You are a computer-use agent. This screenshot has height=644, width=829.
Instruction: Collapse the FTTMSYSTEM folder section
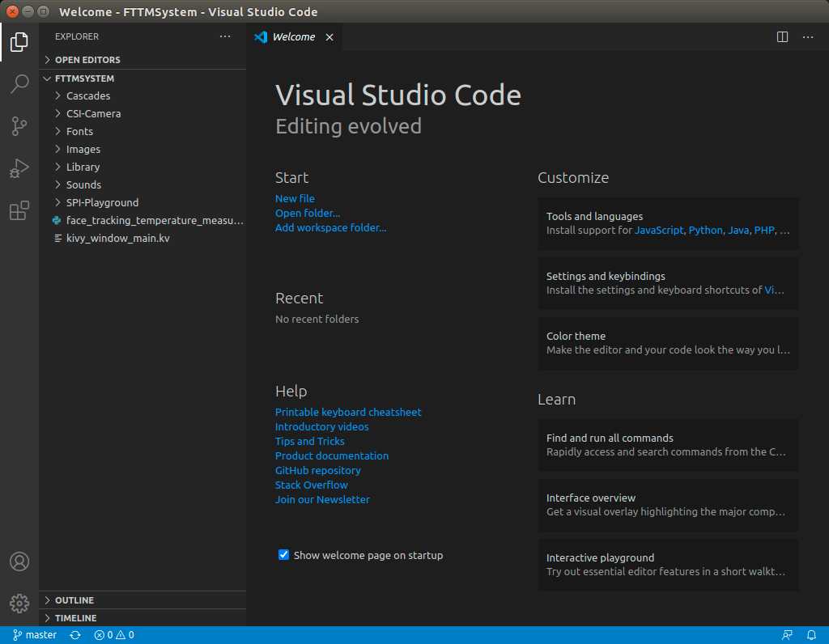(142, 78)
